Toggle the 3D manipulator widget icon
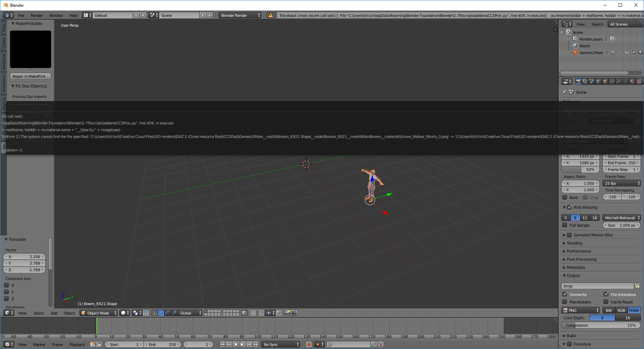 point(154,313)
